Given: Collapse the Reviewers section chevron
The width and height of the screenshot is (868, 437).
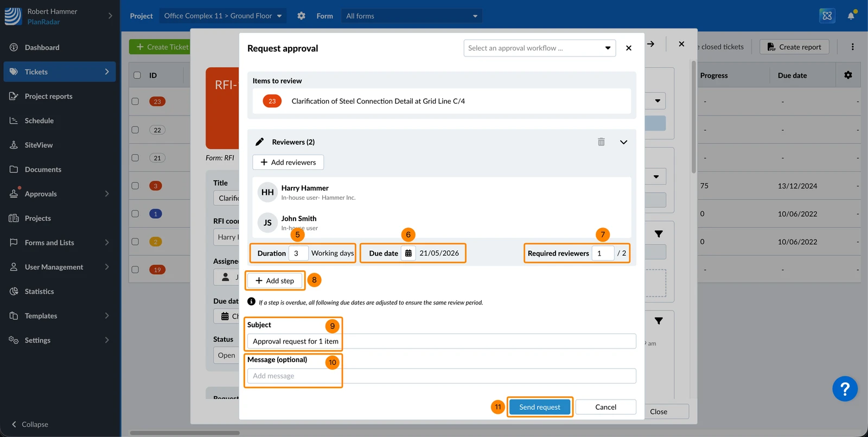Looking at the screenshot, I should tap(624, 142).
